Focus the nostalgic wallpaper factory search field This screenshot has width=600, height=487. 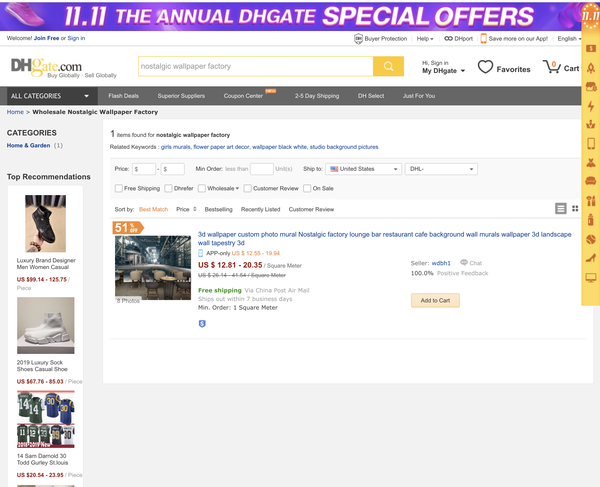(x=256, y=66)
